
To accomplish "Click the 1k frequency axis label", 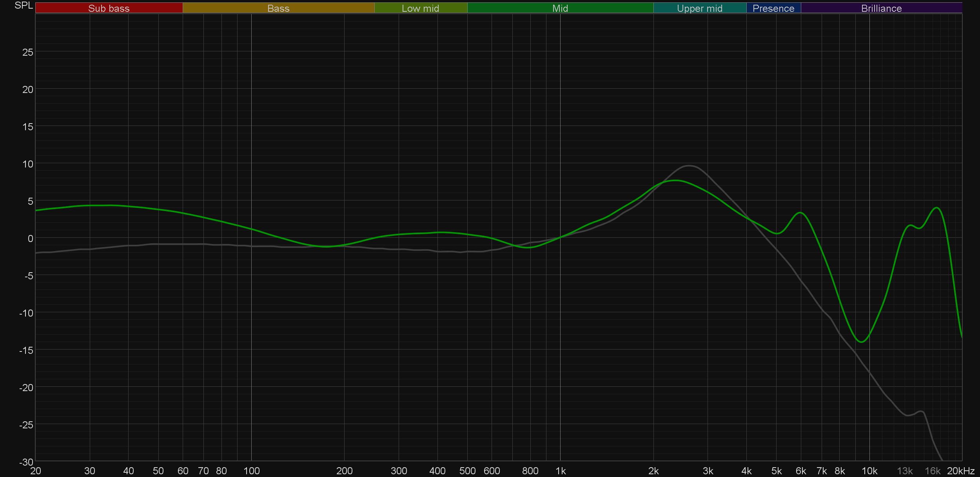I will 561,471.
